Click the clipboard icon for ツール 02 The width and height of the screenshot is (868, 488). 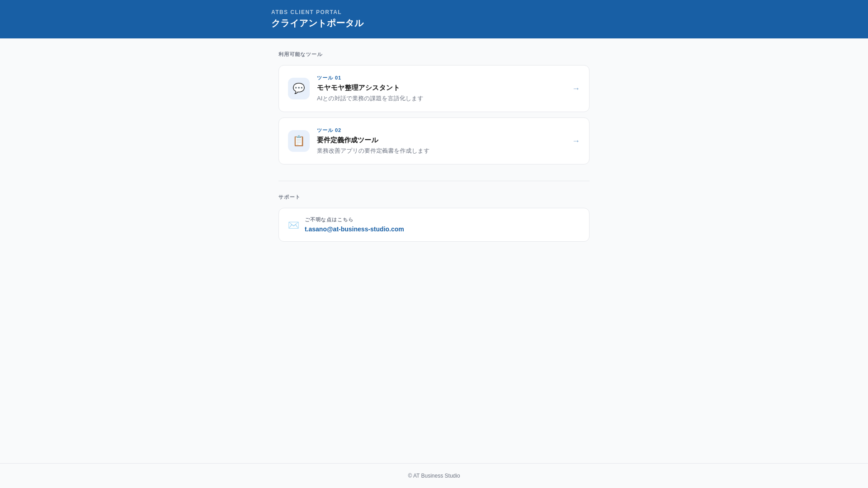[x=299, y=141]
